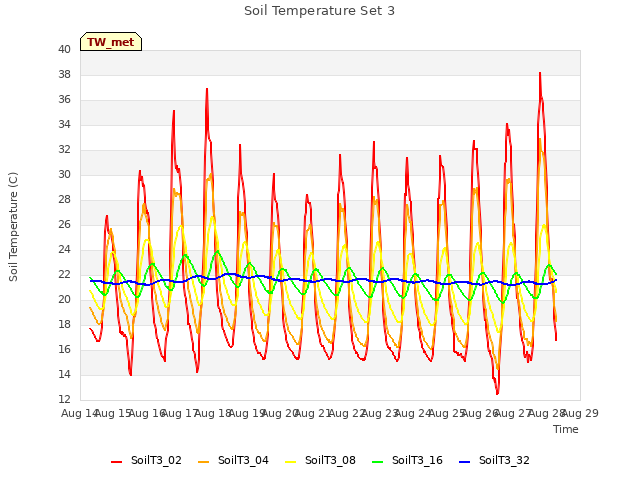Click the y-axis tick label 34
The height and width of the screenshot is (480, 640).
point(64,124)
